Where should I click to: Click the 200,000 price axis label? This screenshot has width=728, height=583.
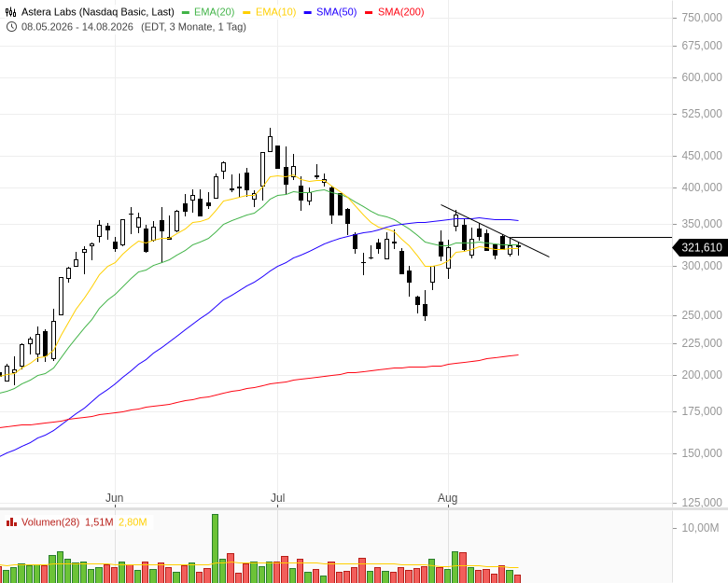[702, 375]
